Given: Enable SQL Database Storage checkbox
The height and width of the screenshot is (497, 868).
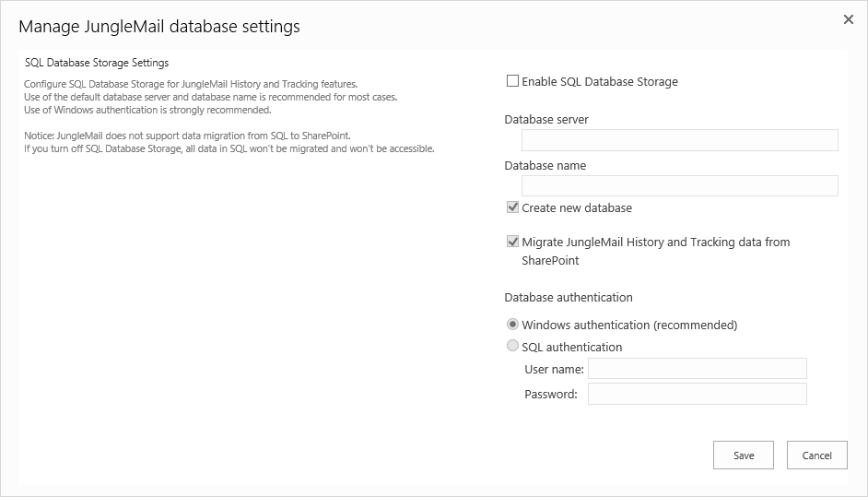Looking at the screenshot, I should pos(512,81).
